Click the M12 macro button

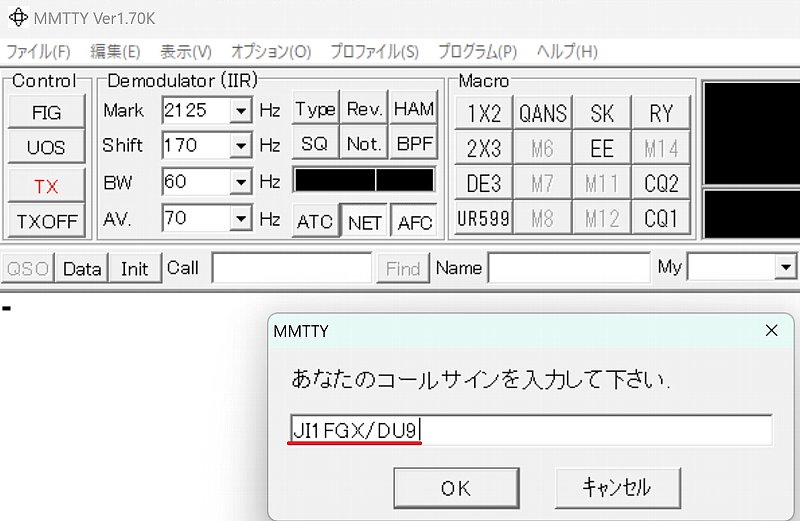tap(602, 218)
